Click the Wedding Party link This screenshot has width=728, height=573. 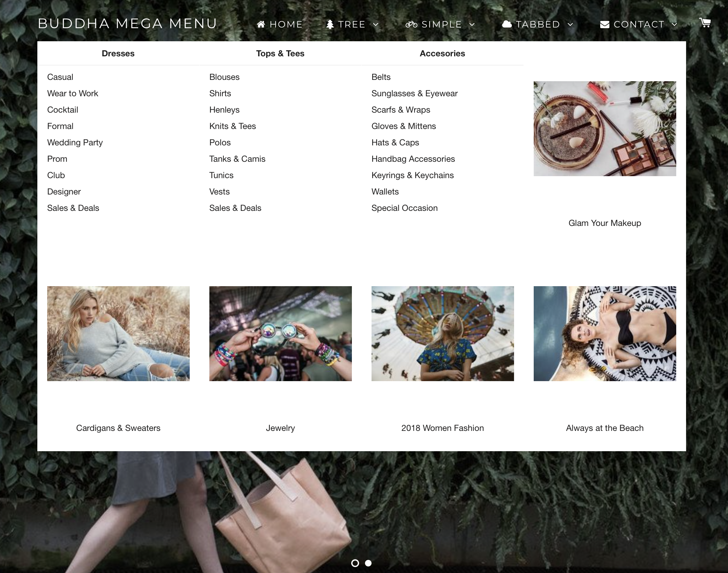pyautogui.click(x=75, y=142)
